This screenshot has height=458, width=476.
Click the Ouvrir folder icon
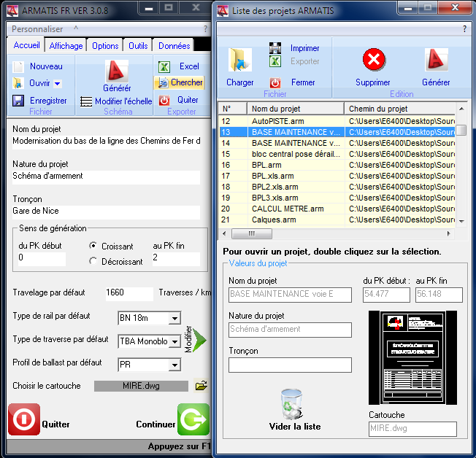(18, 83)
